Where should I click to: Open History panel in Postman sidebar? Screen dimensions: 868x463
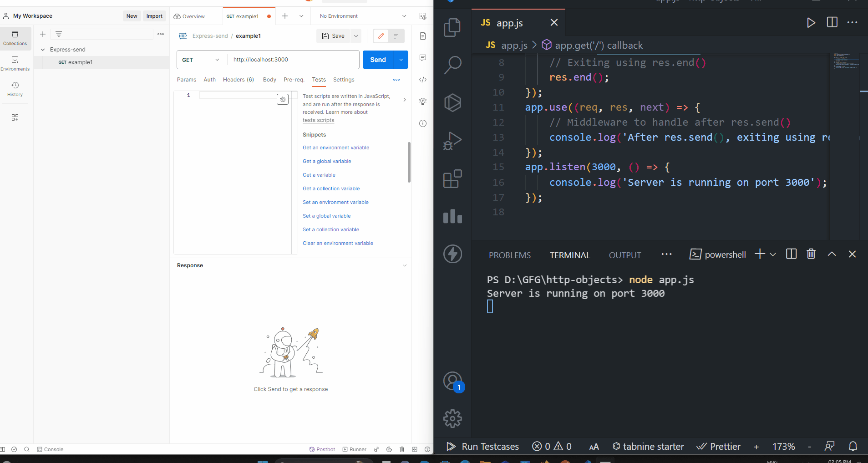[15, 88]
